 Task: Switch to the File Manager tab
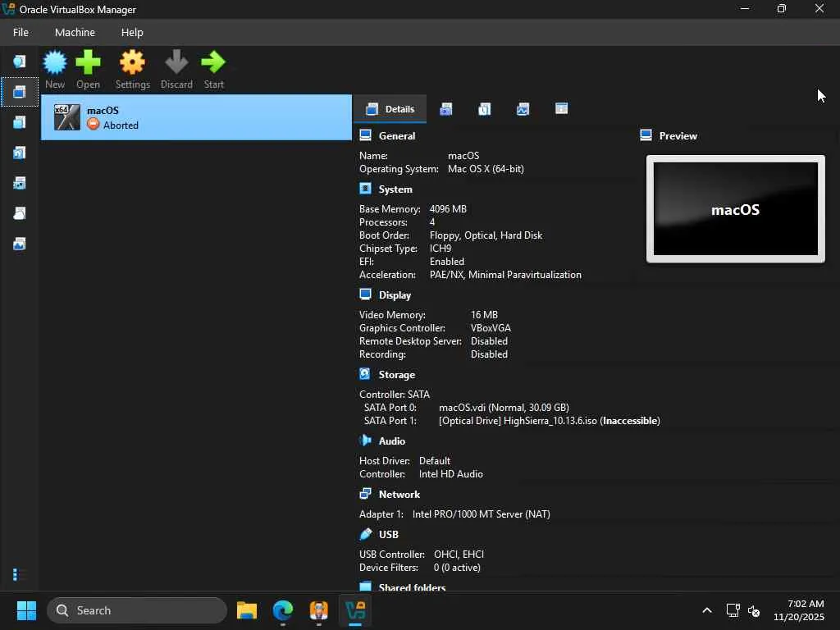click(561, 109)
